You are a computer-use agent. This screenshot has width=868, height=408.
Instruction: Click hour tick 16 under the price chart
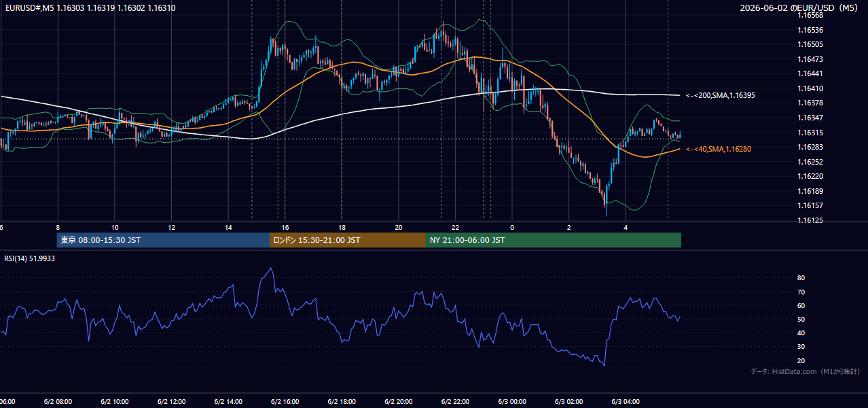[285, 227]
